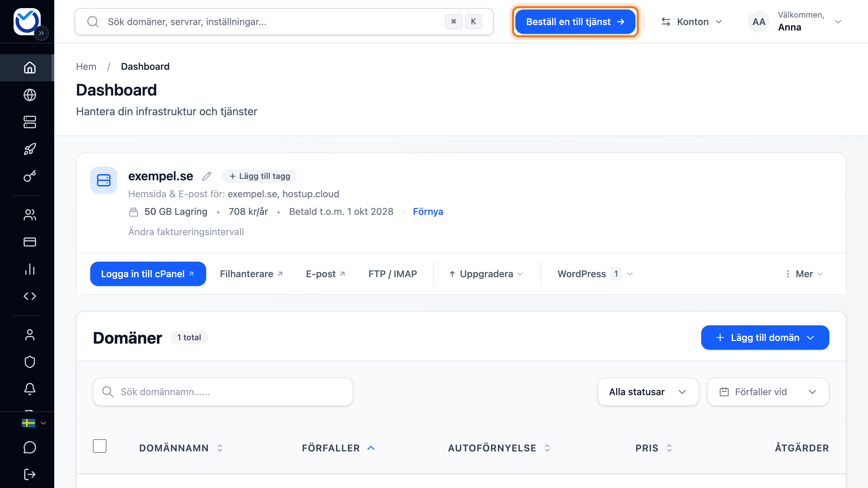Click the rocket icon in sidebar
Screen dimensions: 868x488
point(30,149)
